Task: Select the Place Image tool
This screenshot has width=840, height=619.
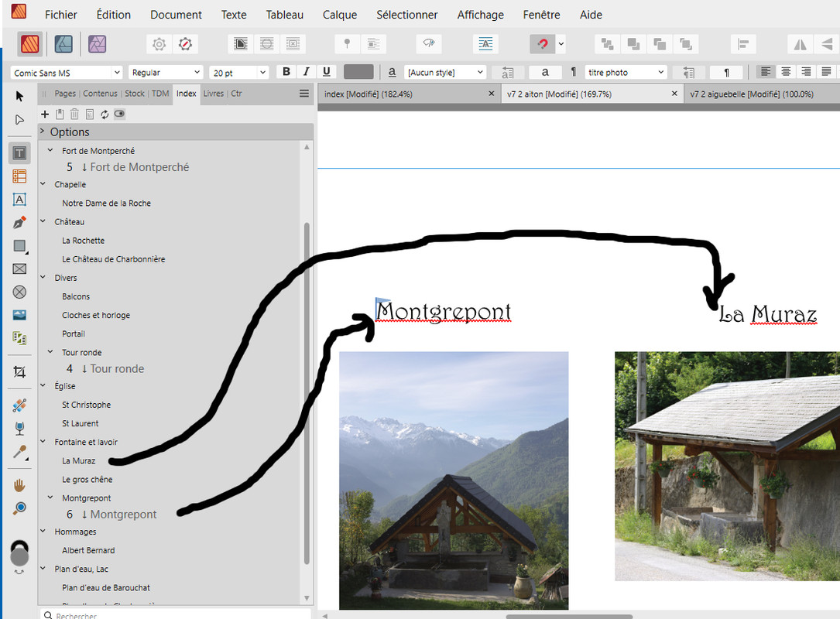Action: 19,315
